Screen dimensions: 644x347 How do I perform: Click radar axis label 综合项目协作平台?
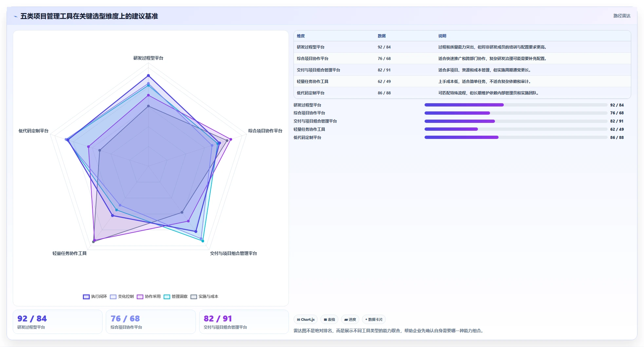point(265,131)
